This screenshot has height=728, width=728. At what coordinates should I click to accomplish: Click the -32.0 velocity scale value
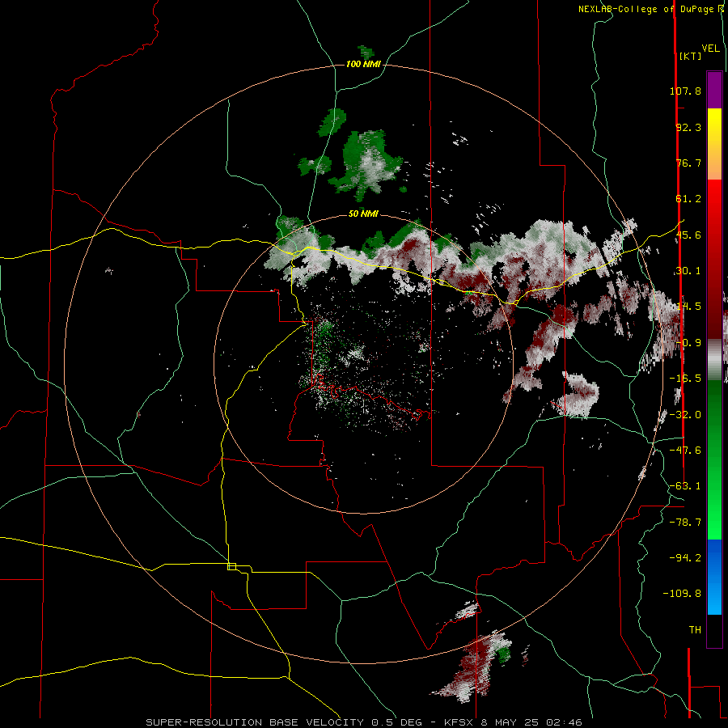tap(685, 415)
